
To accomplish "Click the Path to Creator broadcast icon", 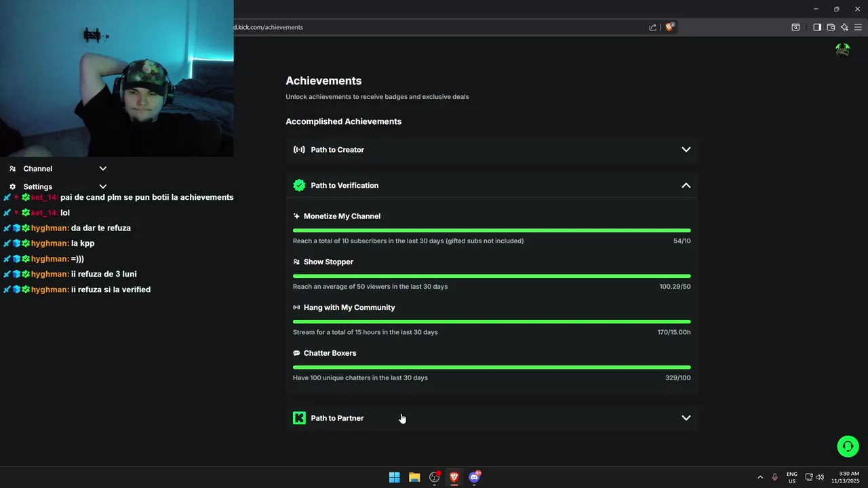I will coord(299,150).
